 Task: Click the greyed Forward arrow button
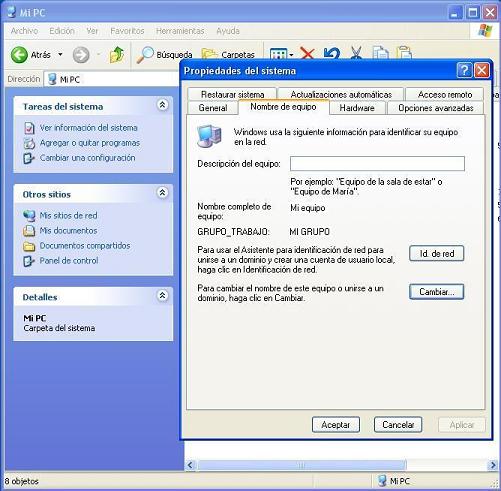81,55
